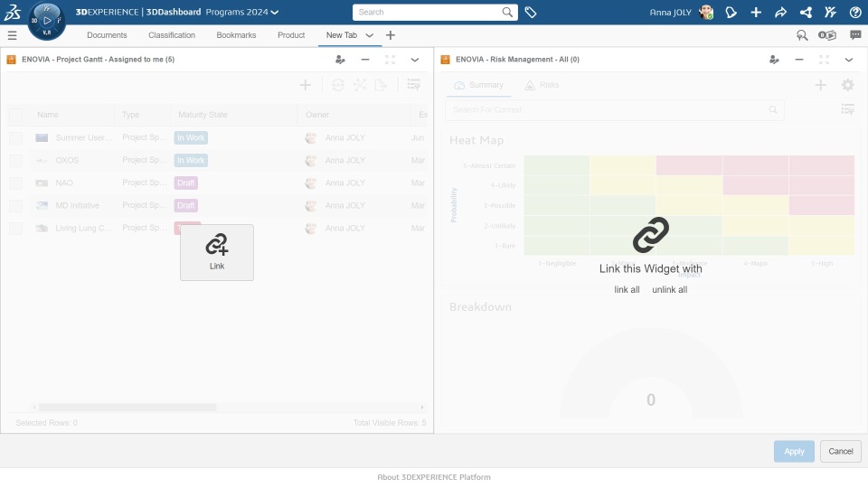Maximize the Risk Management widget
868x488 pixels.
click(824, 60)
